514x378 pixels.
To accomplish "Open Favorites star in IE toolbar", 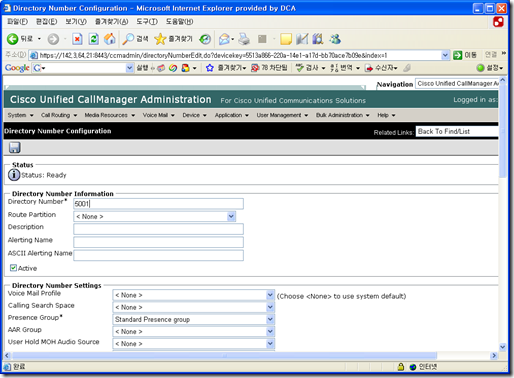I will pos(160,39).
